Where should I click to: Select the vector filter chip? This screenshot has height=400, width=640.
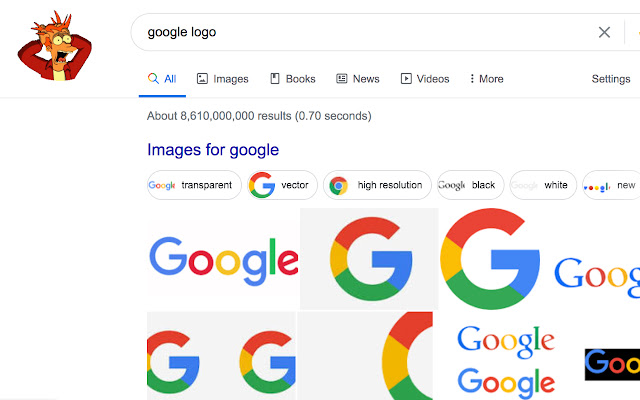pyautogui.click(x=283, y=185)
